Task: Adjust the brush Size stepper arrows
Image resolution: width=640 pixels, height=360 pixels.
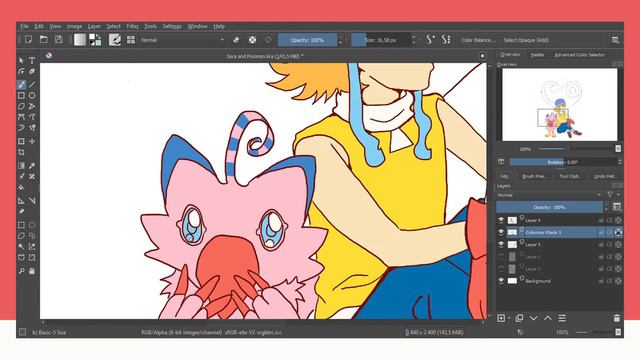Action: (414, 40)
